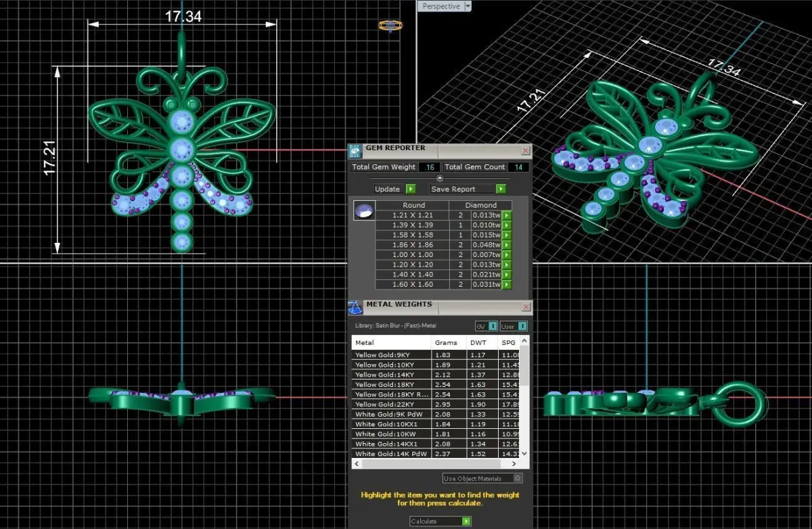The height and width of the screenshot is (529, 812).
Task: Select the Yellow Gold:10KY row
Action: pyautogui.click(x=436, y=365)
